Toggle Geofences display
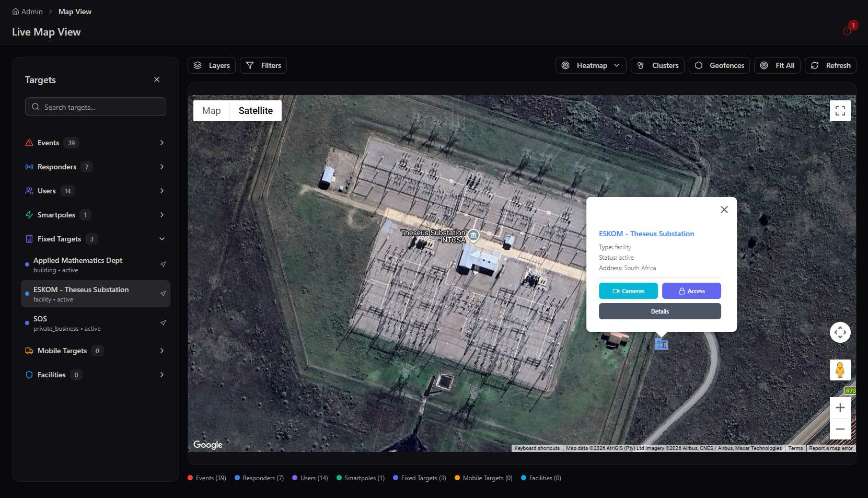868x498 pixels. click(719, 65)
